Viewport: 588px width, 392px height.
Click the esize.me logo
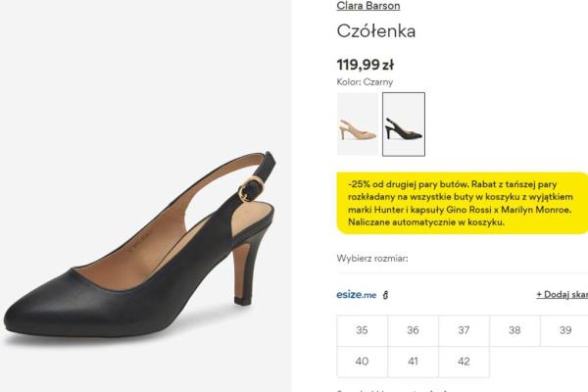356,294
